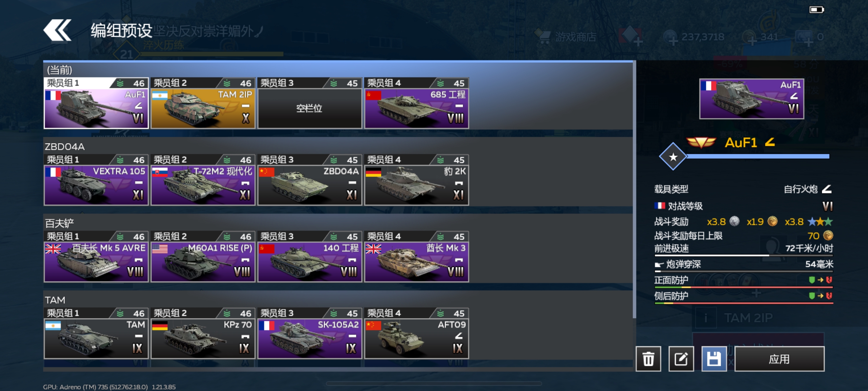Image resolution: width=868 pixels, height=391 pixels.
Task: Save preset with floppy disk icon
Action: 714,359
